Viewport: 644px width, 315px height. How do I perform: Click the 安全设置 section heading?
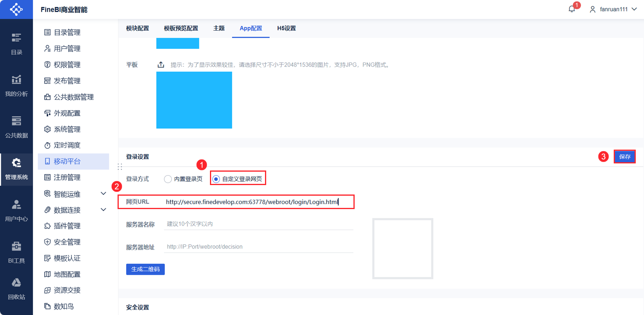coord(138,308)
